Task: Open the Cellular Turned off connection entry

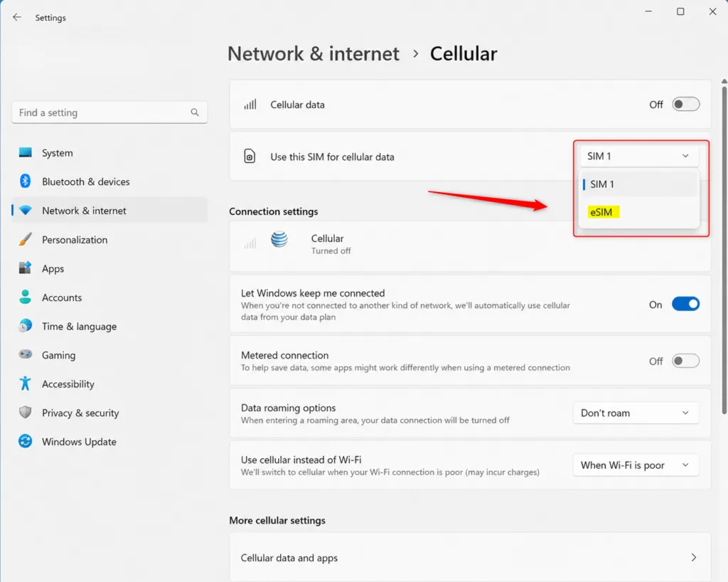Action: pos(470,245)
